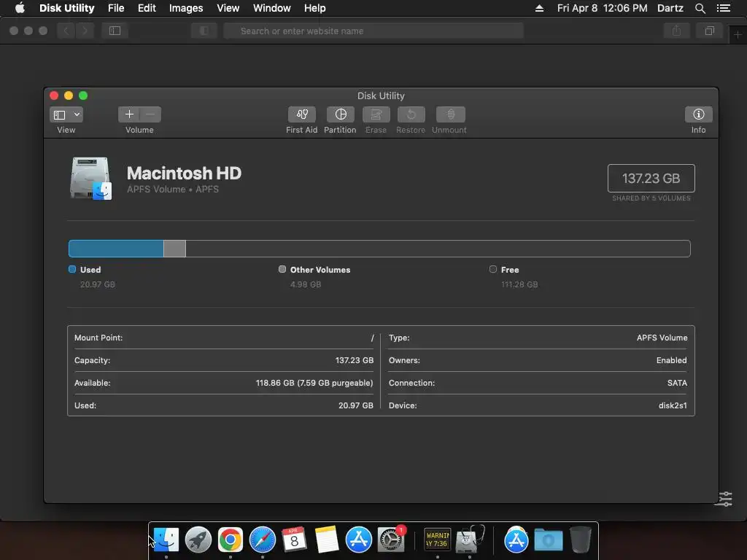The image size is (747, 560).
Task: Click Safari forward button
Action: point(85,31)
